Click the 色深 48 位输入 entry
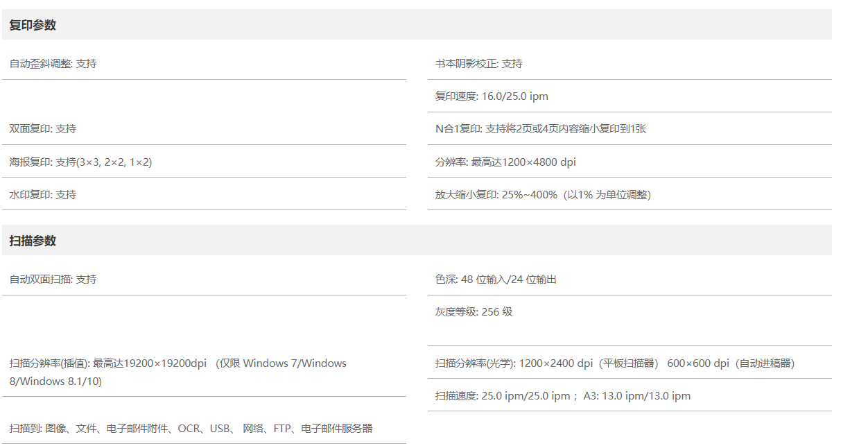868x446 pixels. [496, 280]
